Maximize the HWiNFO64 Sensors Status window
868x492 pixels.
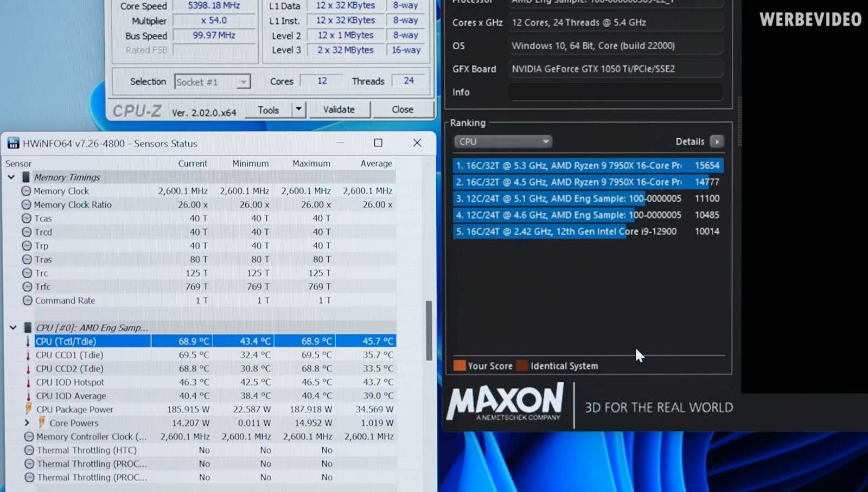(378, 143)
